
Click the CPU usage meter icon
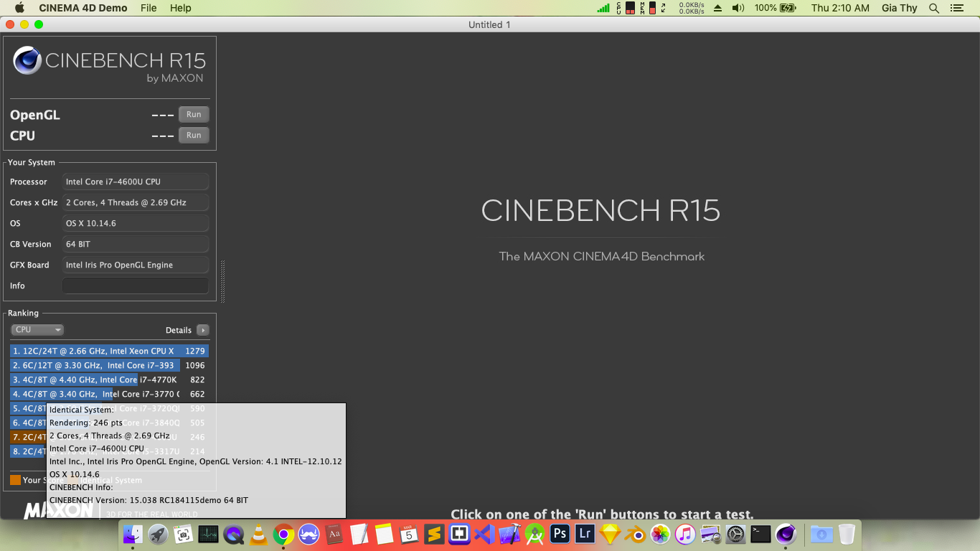point(626,8)
